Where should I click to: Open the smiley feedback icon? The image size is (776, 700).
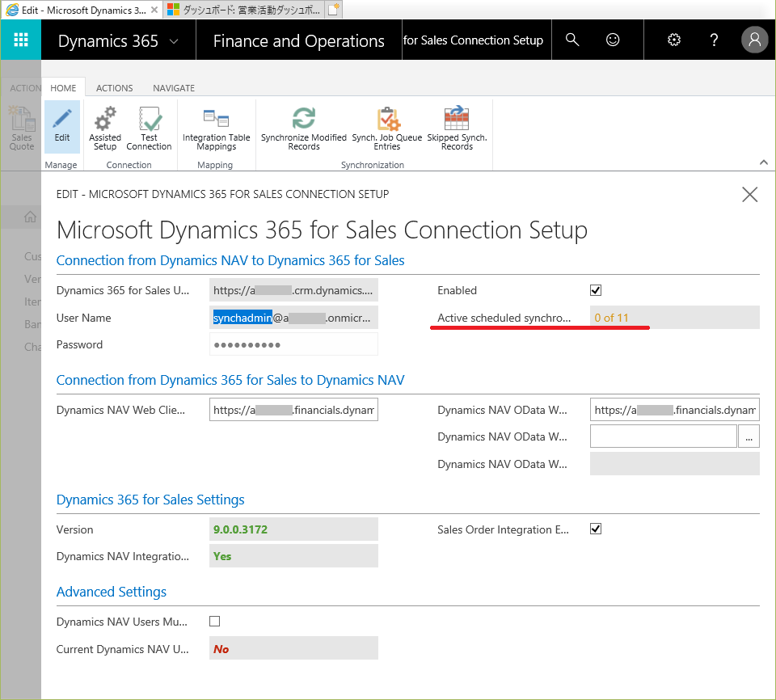pyautogui.click(x=613, y=40)
